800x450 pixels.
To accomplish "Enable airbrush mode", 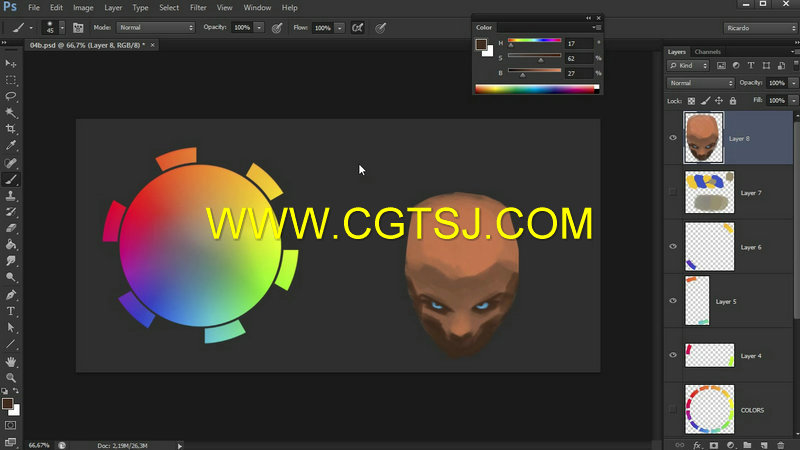I will click(358, 28).
